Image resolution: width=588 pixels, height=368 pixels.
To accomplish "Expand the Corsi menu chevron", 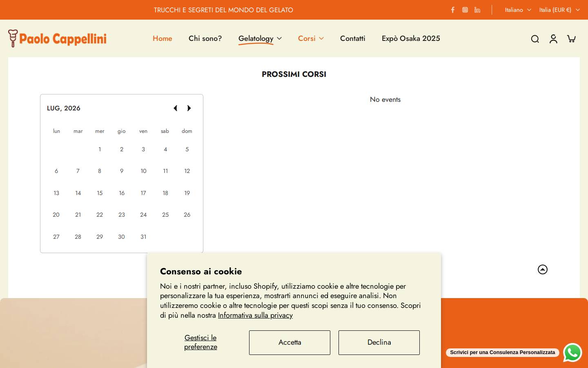I will 321,38.
